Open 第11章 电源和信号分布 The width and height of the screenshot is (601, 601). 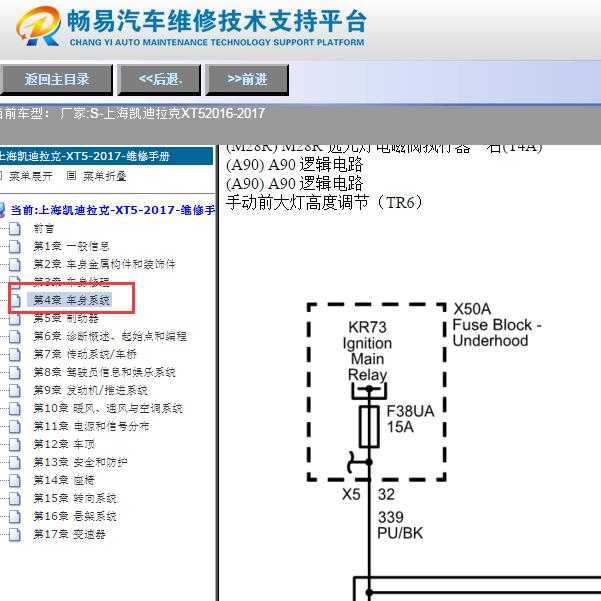(91, 426)
